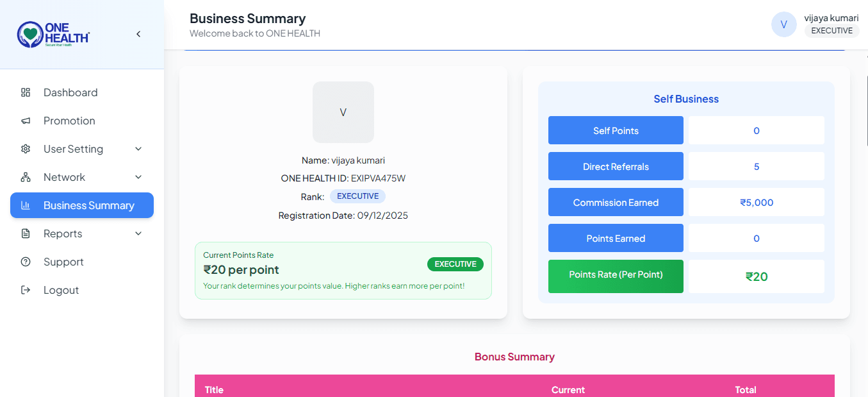Image resolution: width=868 pixels, height=397 pixels.
Task: Go to the Dashboard menu item
Action: coord(82,92)
